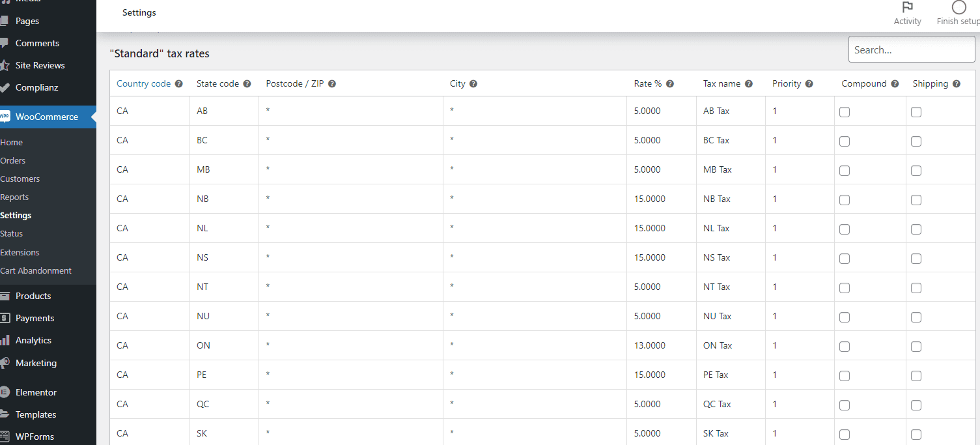Click help icon beside Postcode / ZIP

pyautogui.click(x=332, y=84)
